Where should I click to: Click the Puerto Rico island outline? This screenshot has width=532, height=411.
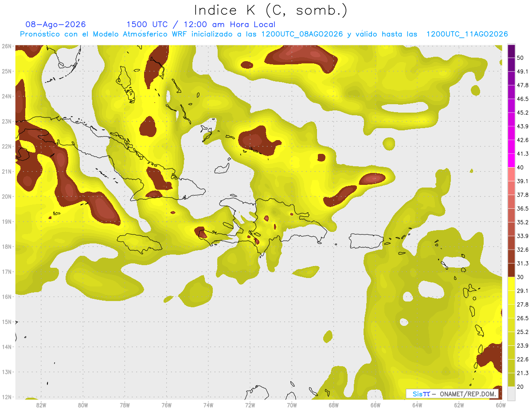[x=366, y=241]
